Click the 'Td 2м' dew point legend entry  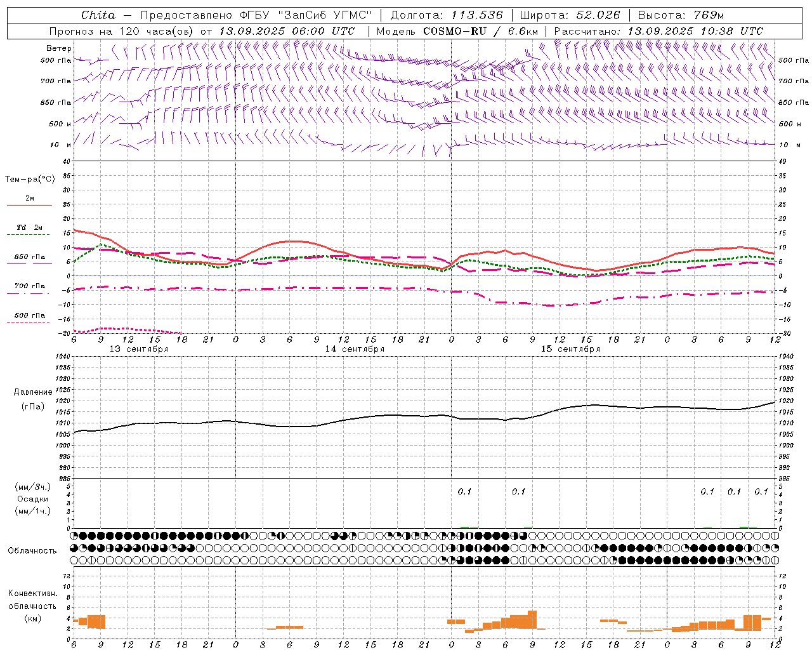coord(30,227)
